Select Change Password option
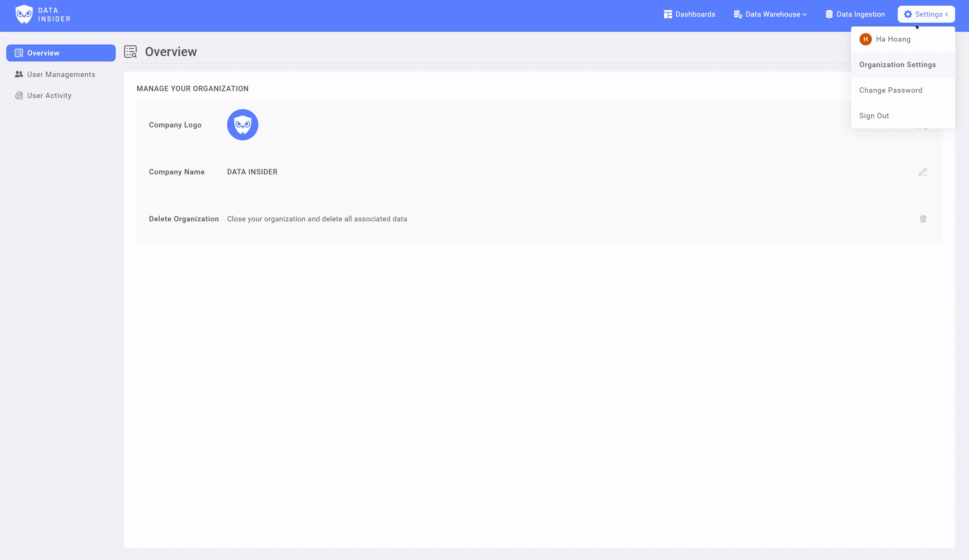This screenshot has height=560, width=969. (902, 90)
